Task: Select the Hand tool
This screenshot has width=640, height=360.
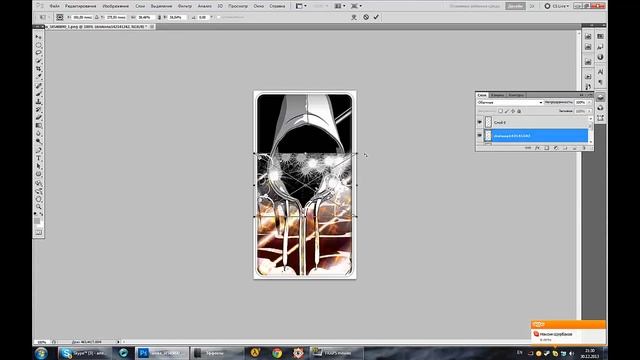Action: (x=38, y=199)
